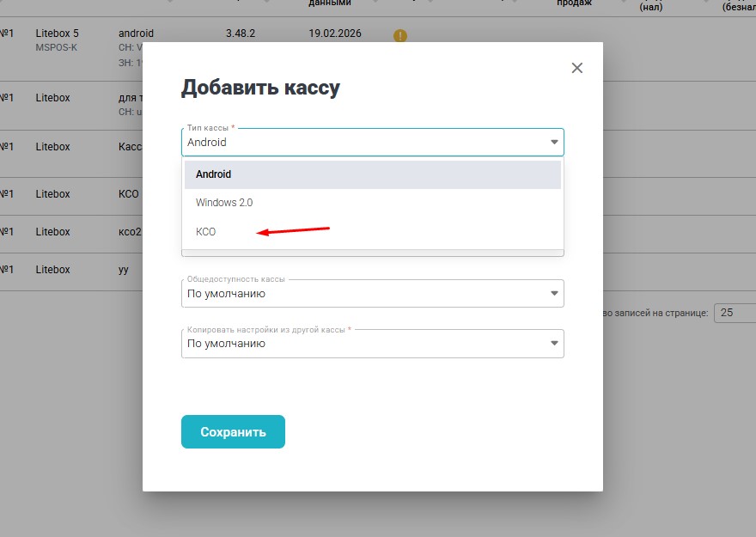This screenshot has height=537, width=756.
Task: Click the date 19.02.2026 in the table
Action: click(x=335, y=34)
